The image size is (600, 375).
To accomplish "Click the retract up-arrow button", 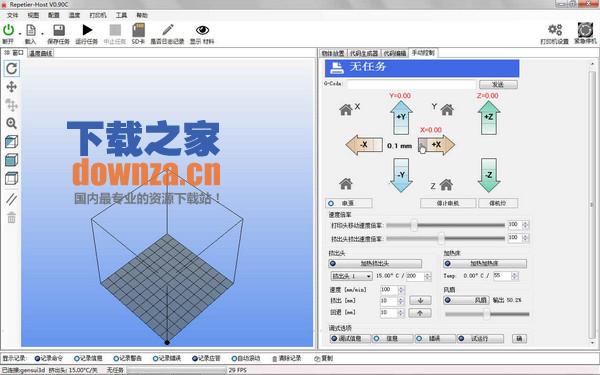I will point(420,313).
